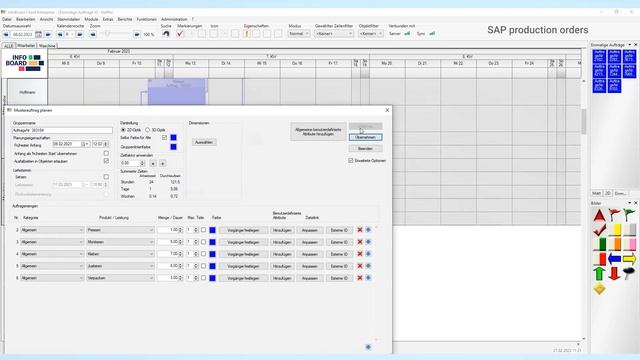Screen dimensions: 640x360
Task: Pick the green flag image
Action: click(629, 215)
